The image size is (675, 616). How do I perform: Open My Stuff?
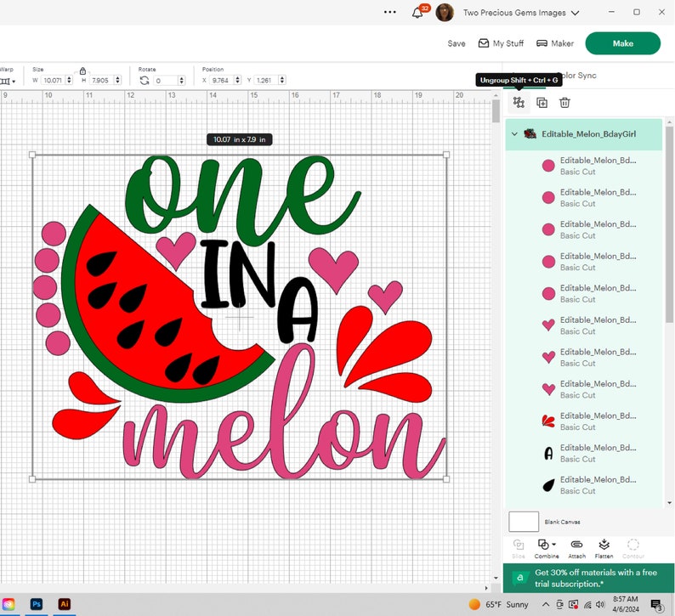pyautogui.click(x=501, y=43)
